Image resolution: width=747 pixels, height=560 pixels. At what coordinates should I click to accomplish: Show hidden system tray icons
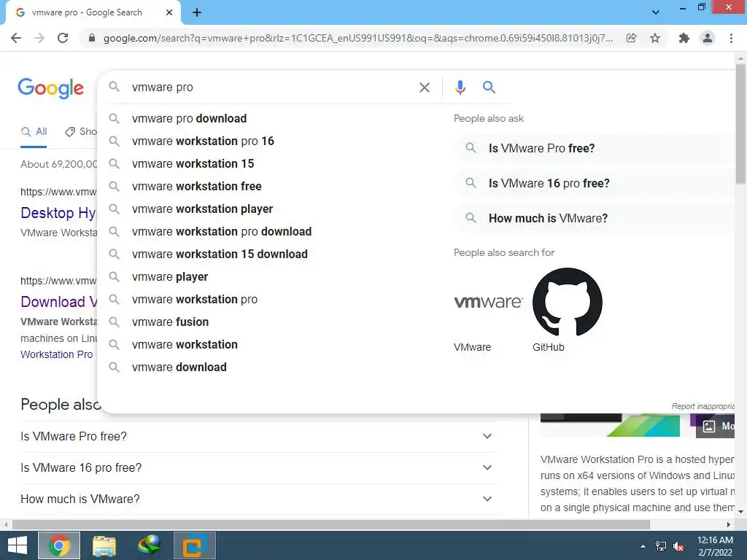coord(643,546)
